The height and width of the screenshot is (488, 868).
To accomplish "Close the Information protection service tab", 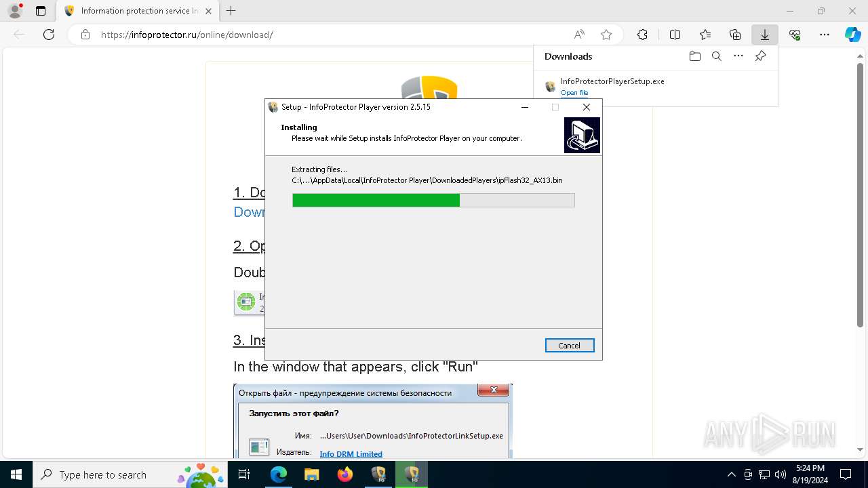I will pos(208,11).
